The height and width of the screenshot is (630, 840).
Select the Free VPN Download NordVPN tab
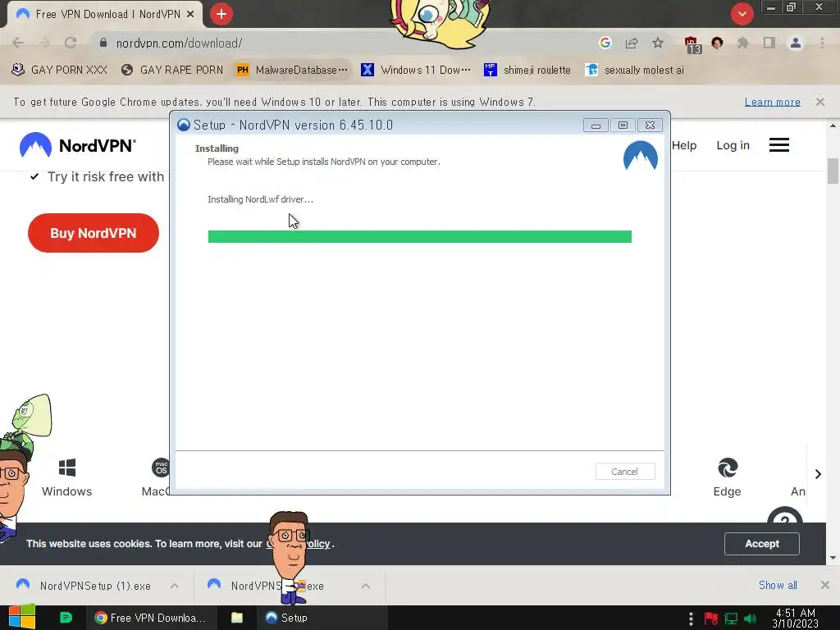106,15
